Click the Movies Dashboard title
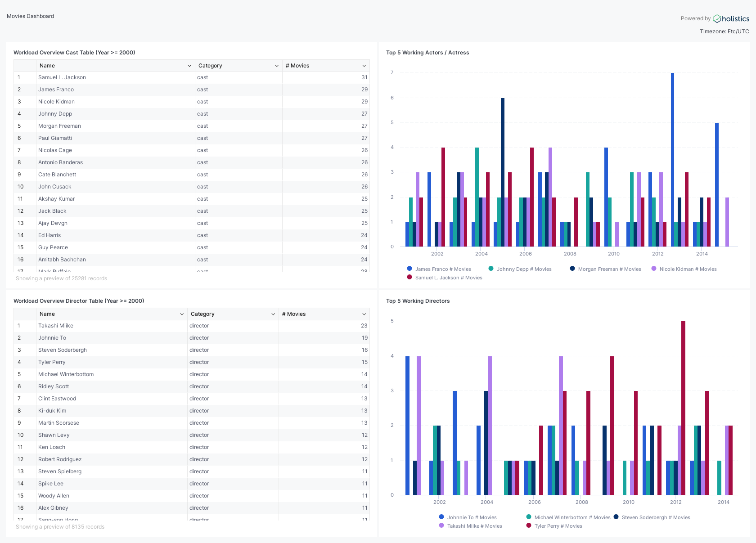Screen dimensions: 756x543 coord(31,16)
